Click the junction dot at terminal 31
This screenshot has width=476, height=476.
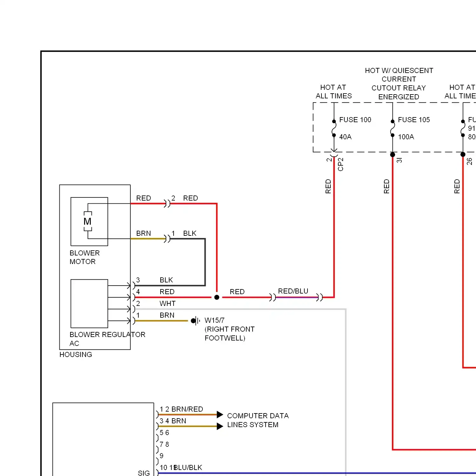(393, 155)
